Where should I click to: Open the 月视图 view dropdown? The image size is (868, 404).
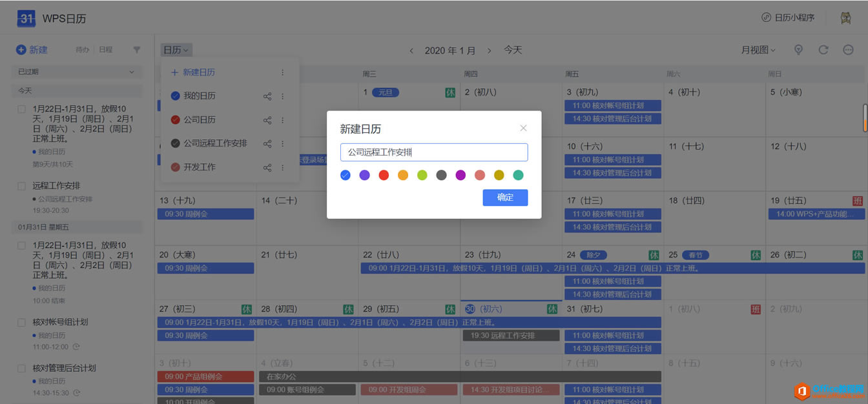758,50
